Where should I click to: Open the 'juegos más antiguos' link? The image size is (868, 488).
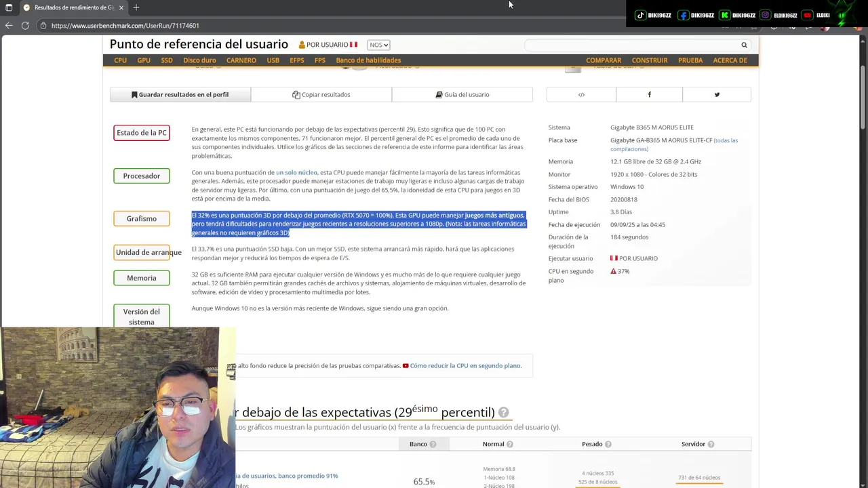[x=494, y=216]
